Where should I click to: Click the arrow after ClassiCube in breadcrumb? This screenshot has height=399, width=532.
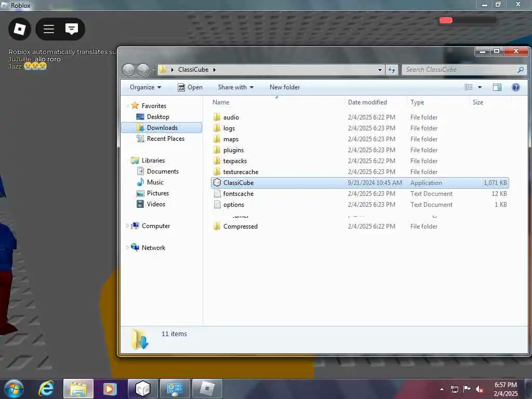point(215,70)
